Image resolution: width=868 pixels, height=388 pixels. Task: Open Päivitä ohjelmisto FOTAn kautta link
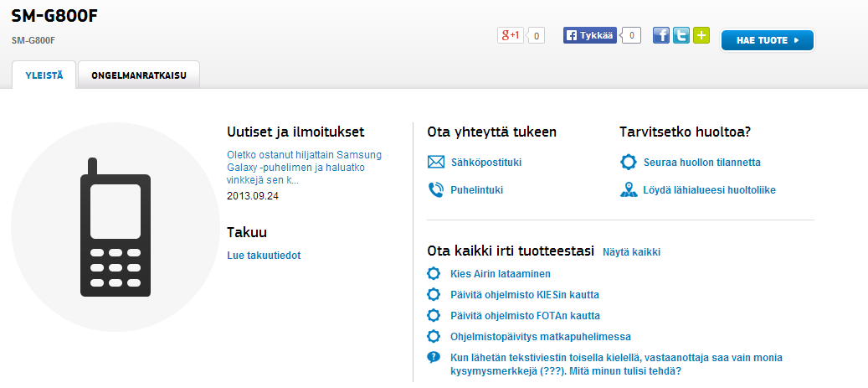click(525, 316)
